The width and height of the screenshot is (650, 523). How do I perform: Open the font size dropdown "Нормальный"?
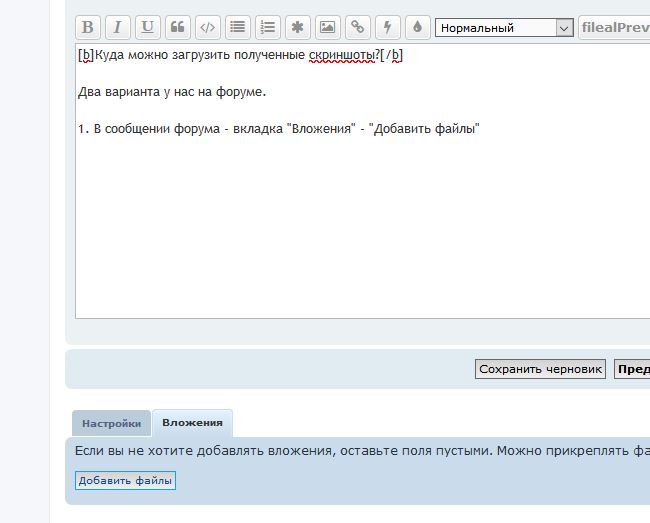coord(504,28)
